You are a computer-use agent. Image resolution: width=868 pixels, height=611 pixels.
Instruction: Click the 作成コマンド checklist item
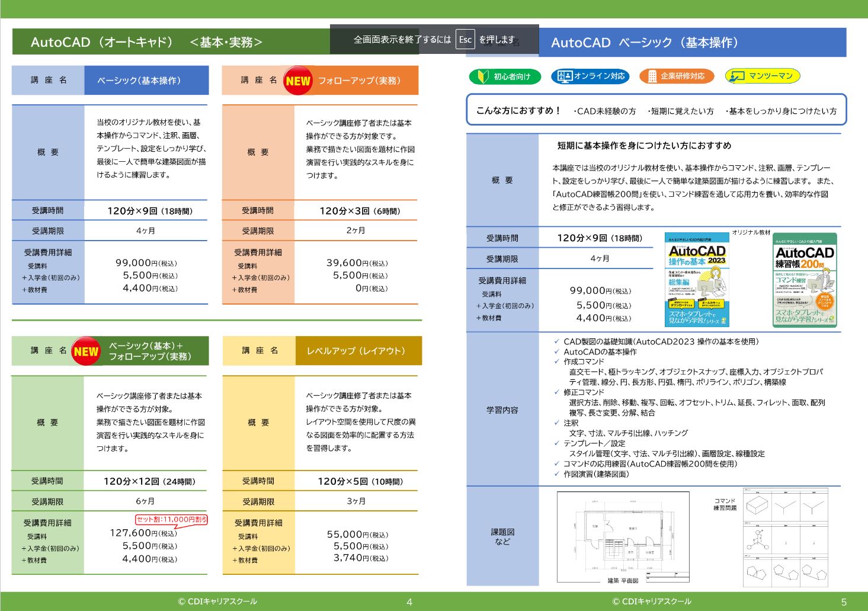point(584,362)
